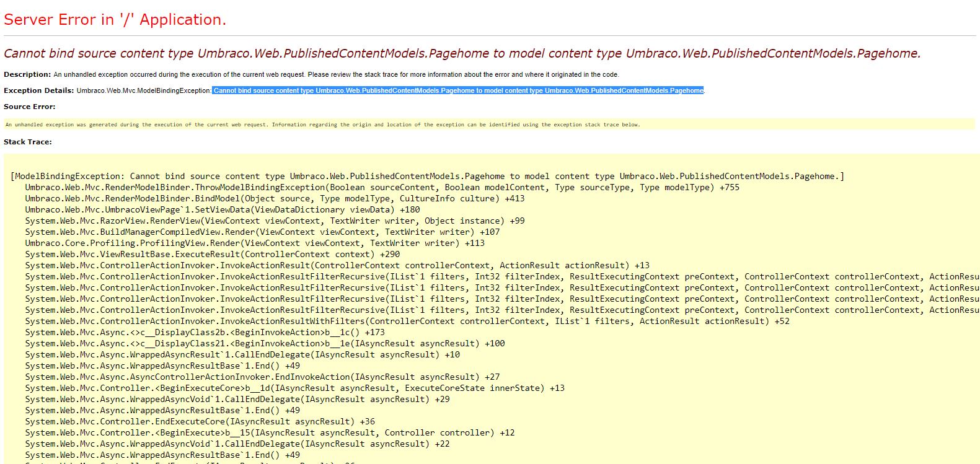Click the 'RenderModelBinder.ThrowModelBindingException' stack line
The width and height of the screenshot is (980, 464).
(382, 188)
